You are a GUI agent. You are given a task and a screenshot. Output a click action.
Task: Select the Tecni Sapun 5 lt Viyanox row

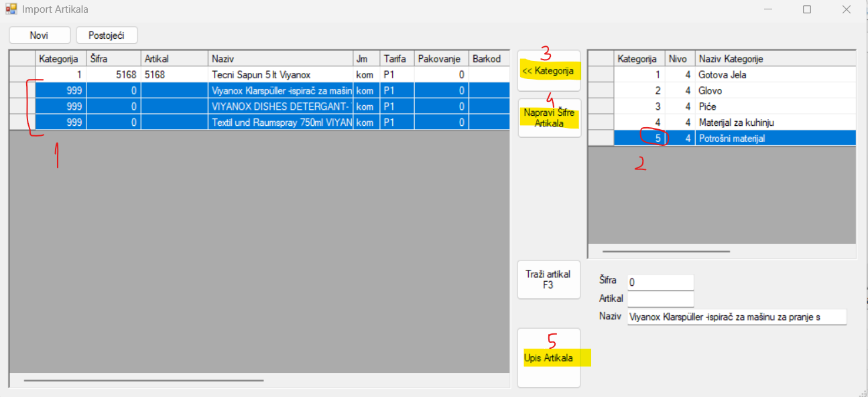pos(259,74)
